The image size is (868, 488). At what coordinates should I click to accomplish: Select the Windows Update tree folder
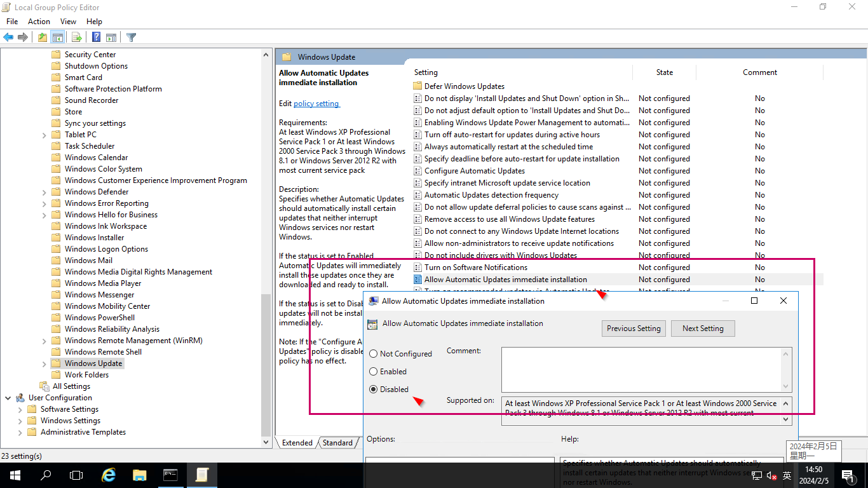tap(93, 363)
